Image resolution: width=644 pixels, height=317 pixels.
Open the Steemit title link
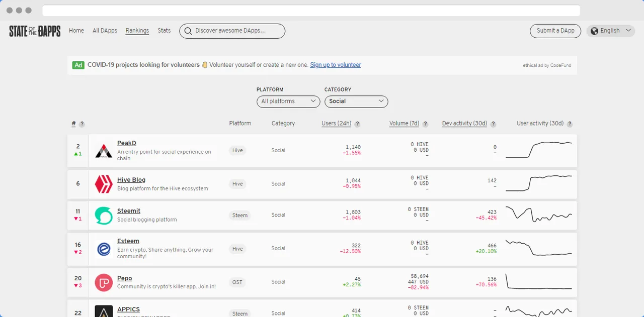click(129, 211)
